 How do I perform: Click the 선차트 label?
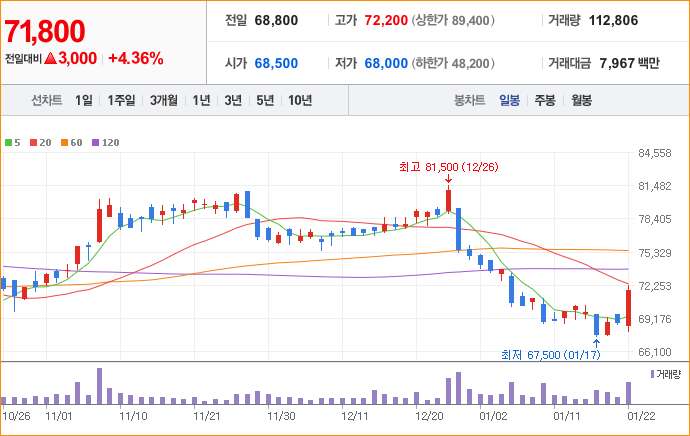46,100
